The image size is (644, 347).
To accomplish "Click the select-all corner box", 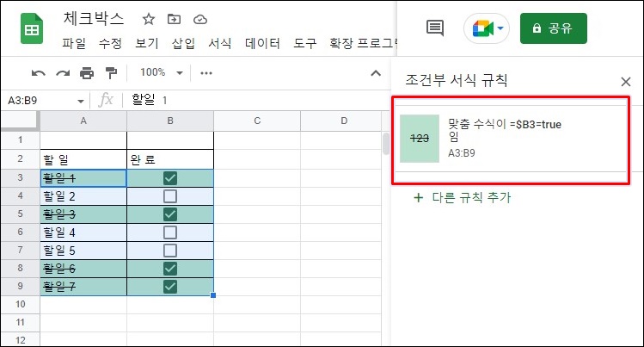I will (20, 121).
